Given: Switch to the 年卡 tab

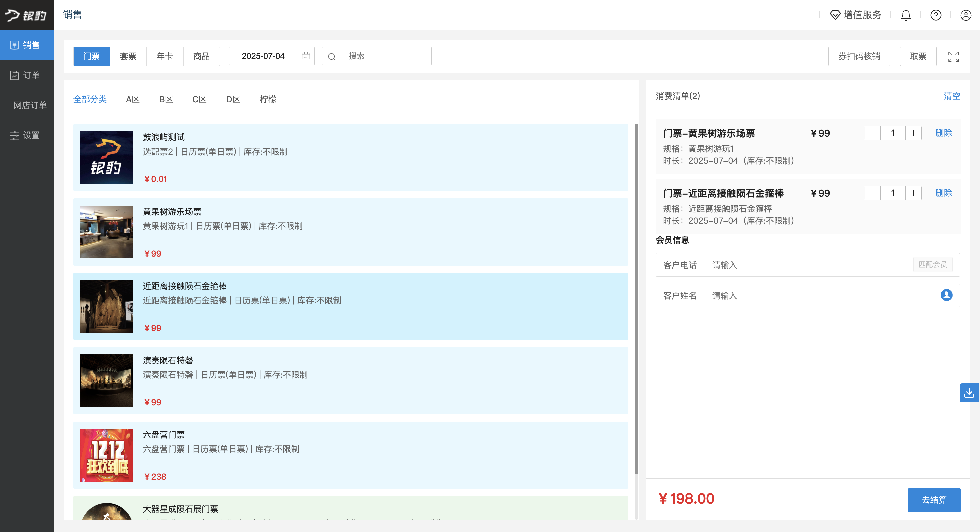Looking at the screenshot, I should pos(165,56).
